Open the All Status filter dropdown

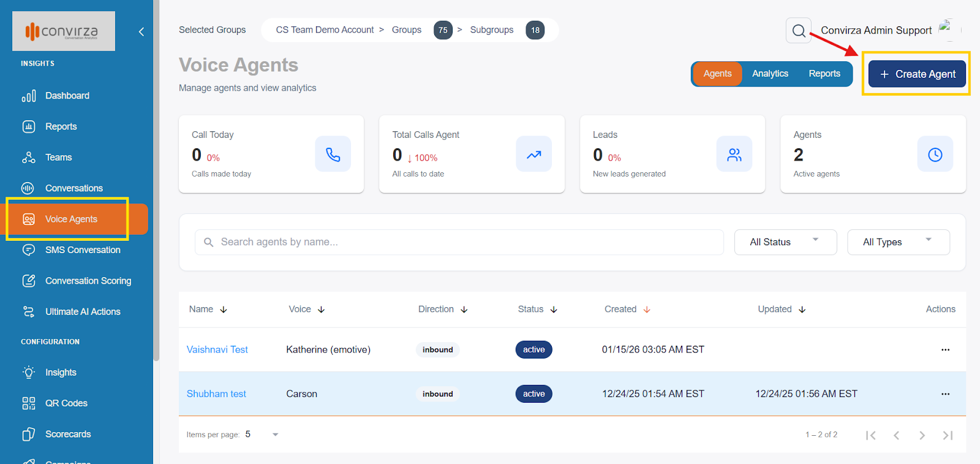pos(785,242)
